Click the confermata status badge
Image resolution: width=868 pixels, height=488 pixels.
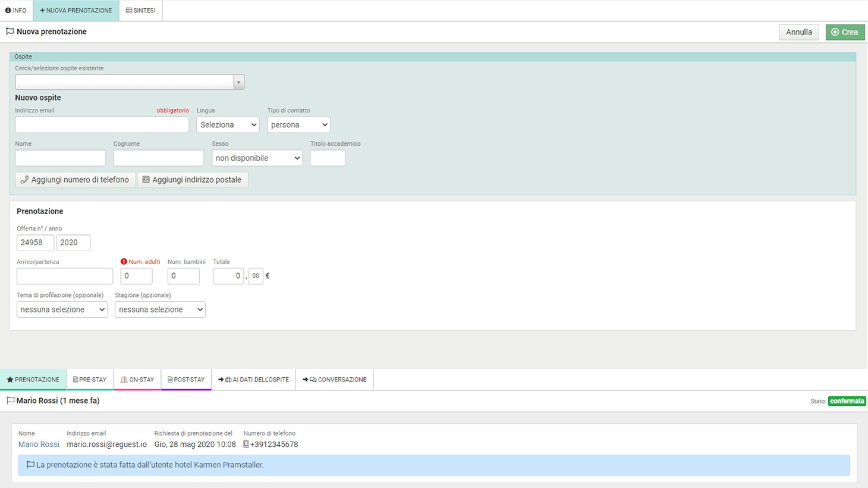click(x=847, y=401)
